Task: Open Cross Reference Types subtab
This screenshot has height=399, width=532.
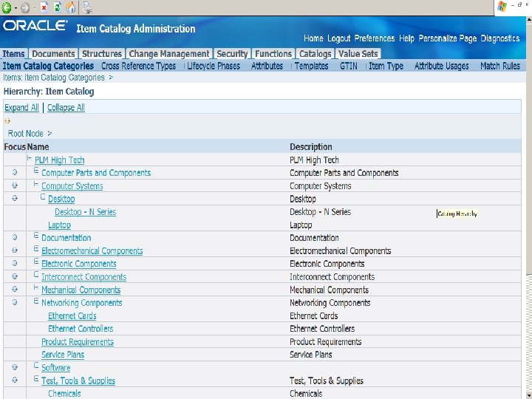Action: (138, 66)
